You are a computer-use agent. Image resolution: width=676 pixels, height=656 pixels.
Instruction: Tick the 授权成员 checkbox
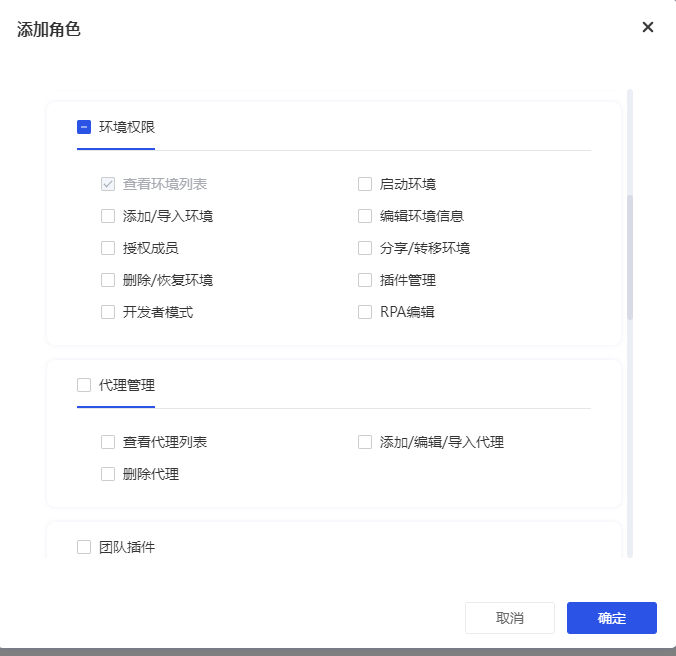pos(108,248)
